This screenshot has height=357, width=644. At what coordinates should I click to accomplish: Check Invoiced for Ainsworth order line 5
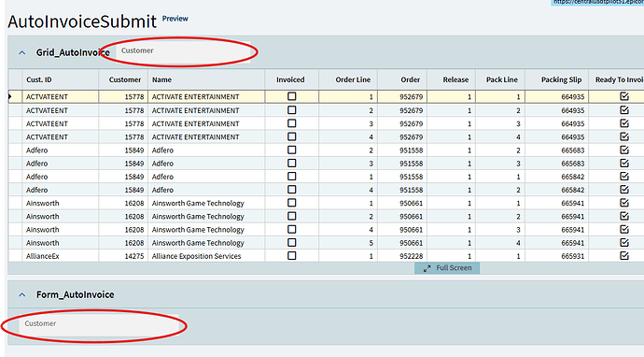click(291, 243)
